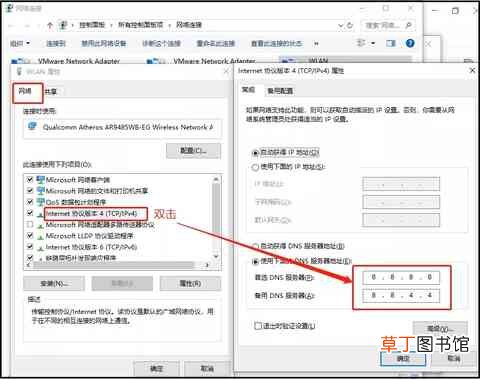Screen dimensions: 480x379
Task: Uncheck the Internet TCP/IPv6 checkbox
Action: click(x=30, y=247)
